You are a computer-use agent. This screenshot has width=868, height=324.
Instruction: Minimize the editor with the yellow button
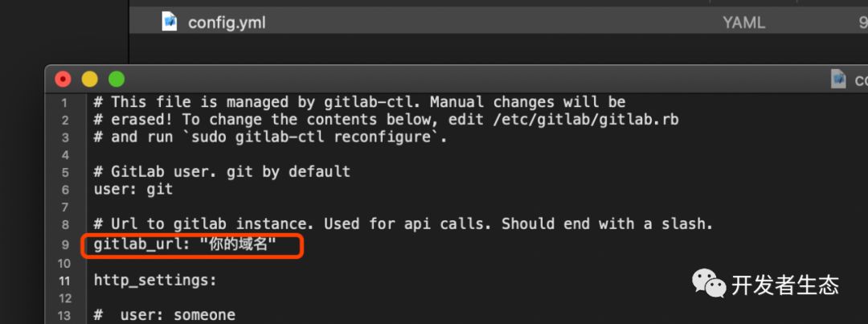point(89,79)
